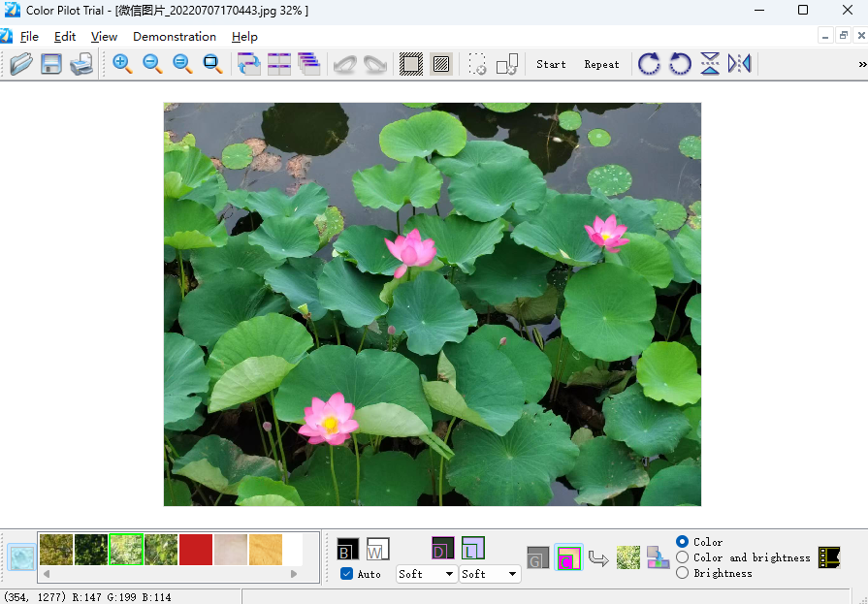Fit image to window magnifier icon

tap(212, 64)
